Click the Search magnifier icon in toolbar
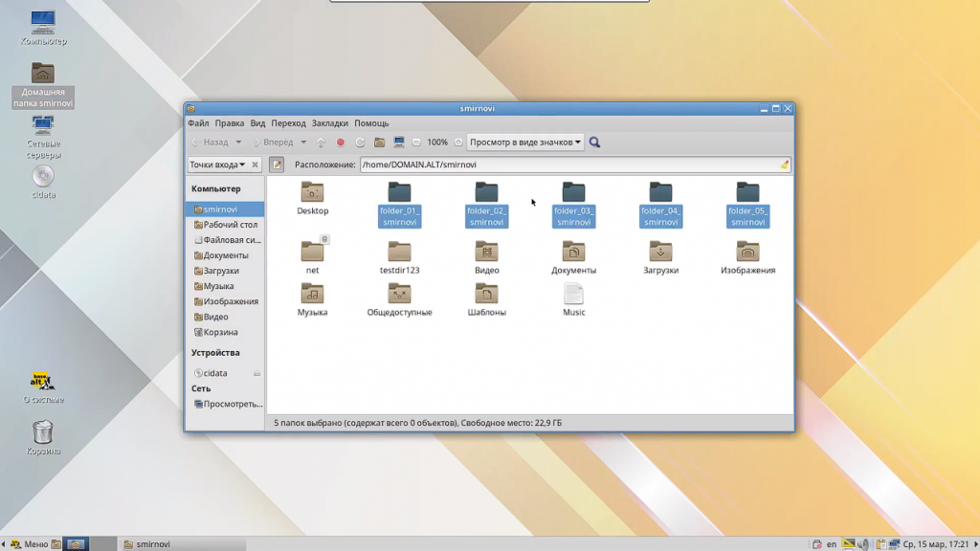This screenshot has height=551, width=980. 594,143
